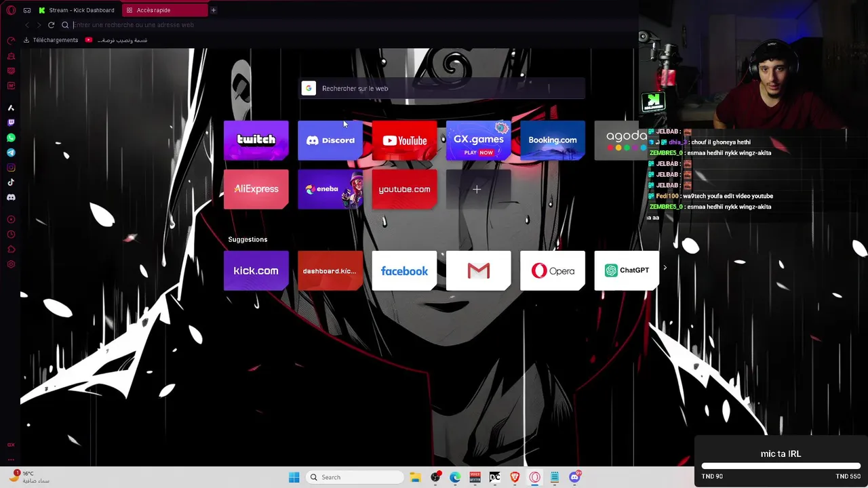Open Microsoft Edge from the taskbar

tap(455, 477)
